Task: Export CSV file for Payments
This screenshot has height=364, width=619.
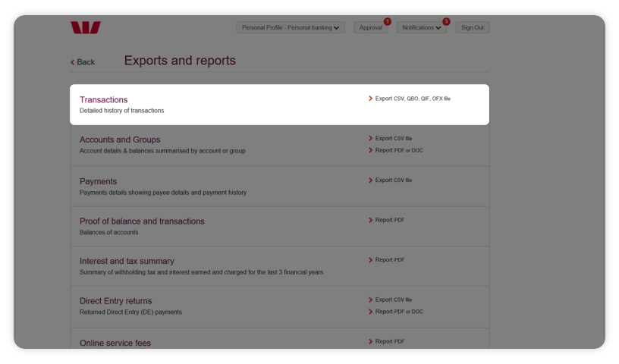Action: [x=393, y=180]
